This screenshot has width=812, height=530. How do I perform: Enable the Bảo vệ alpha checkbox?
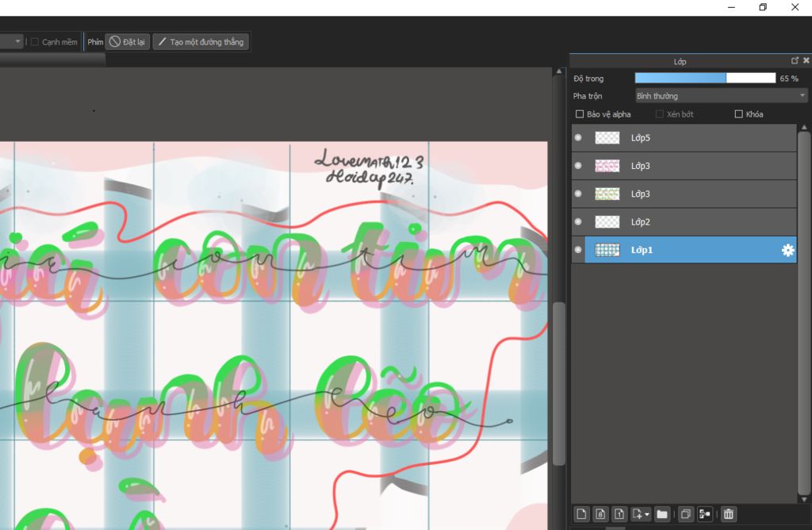580,114
